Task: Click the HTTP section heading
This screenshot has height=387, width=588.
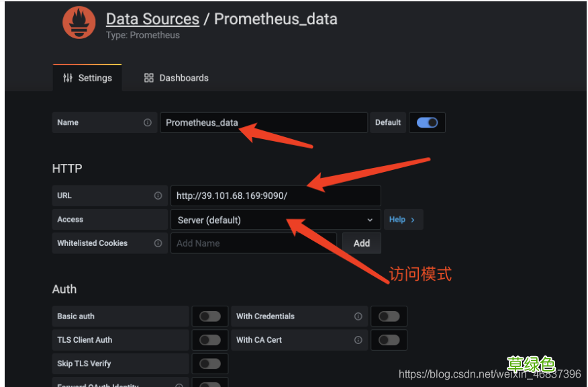Action: tap(67, 168)
